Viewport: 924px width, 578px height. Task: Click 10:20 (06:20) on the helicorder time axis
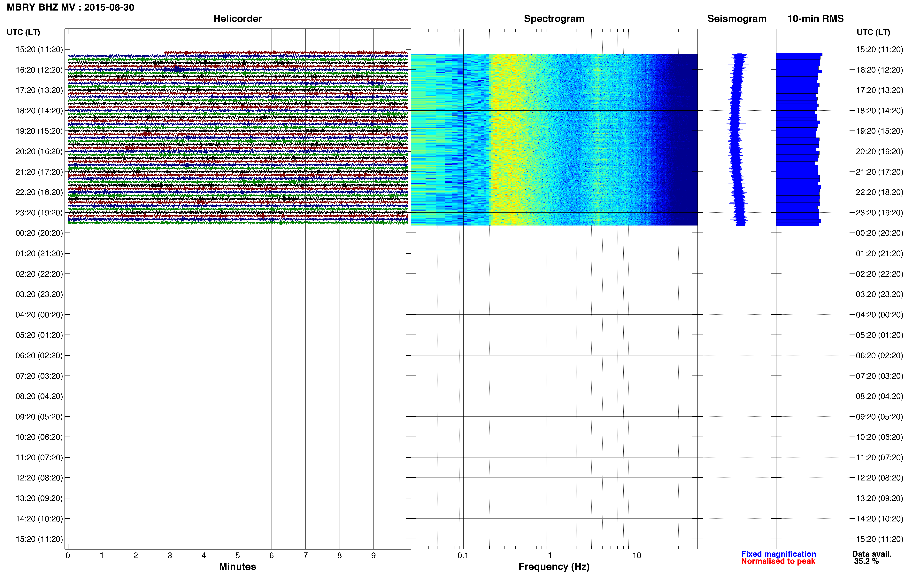click(x=39, y=437)
